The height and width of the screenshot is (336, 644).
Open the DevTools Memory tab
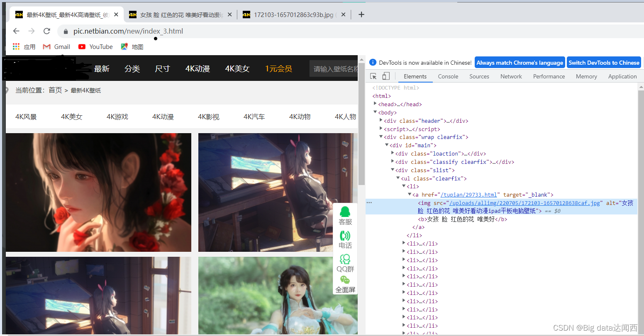[x=586, y=76]
